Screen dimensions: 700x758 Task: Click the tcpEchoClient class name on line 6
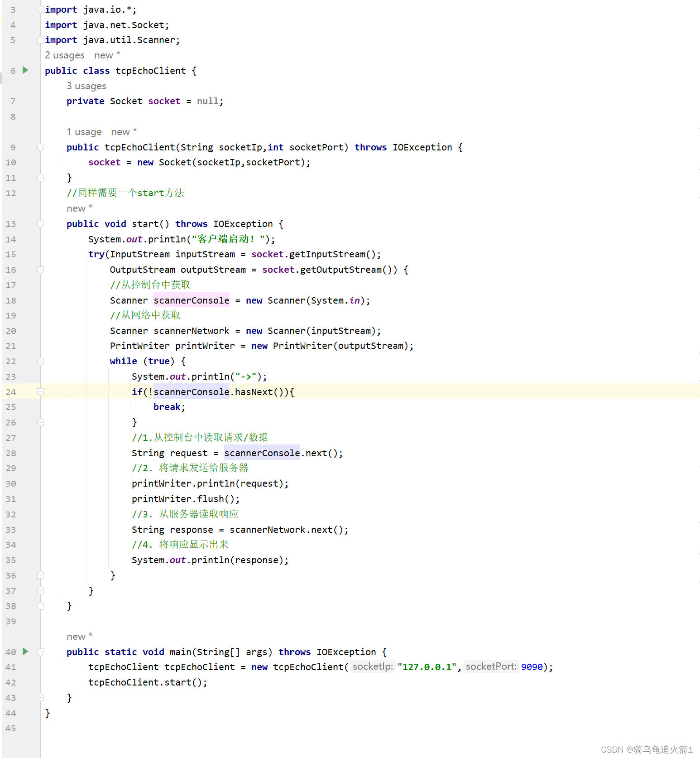tap(151, 71)
